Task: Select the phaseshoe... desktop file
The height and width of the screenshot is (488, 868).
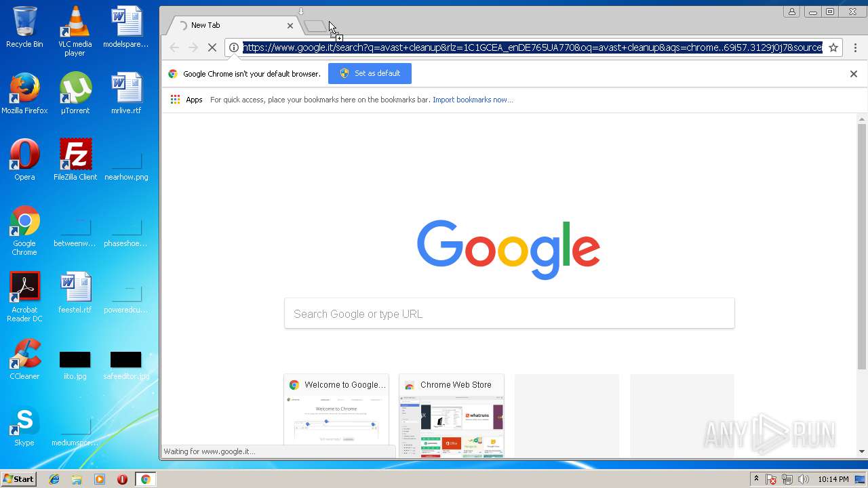Action: point(125,232)
